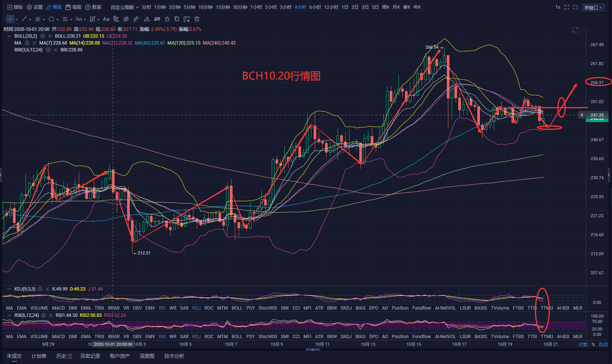Click the lock drawings icon

click(167, 19)
